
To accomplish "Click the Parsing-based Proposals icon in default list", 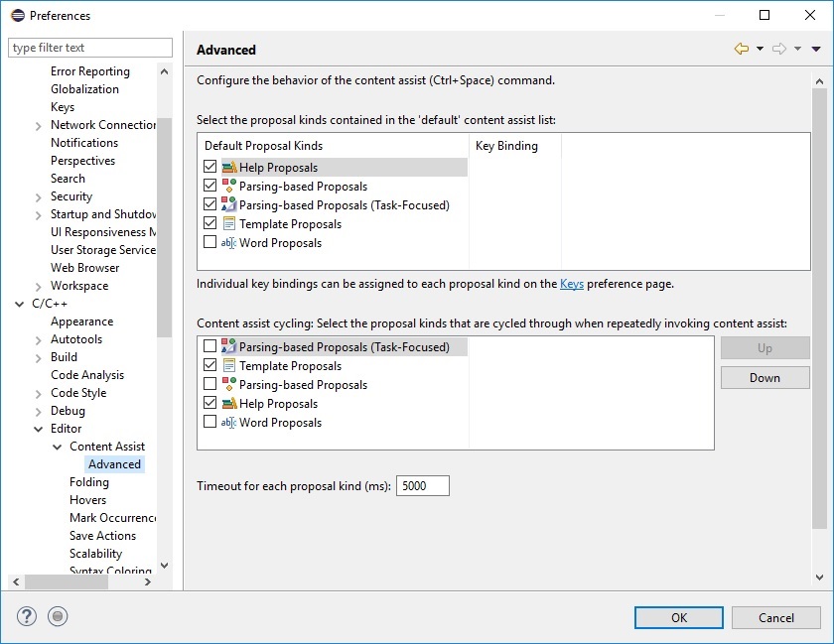I will [x=228, y=187].
